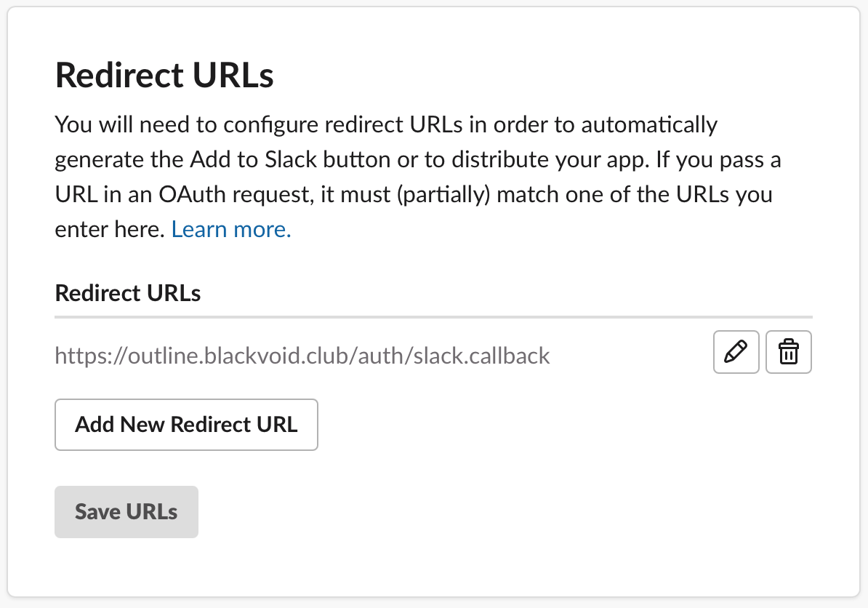The height and width of the screenshot is (608, 868).
Task: Open the Learn more link
Action: point(231,229)
